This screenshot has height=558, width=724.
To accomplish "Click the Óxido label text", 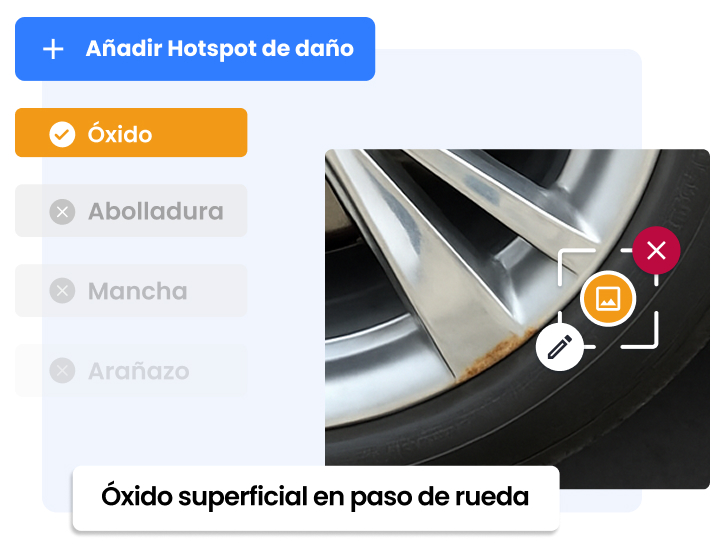I will 120,133.
